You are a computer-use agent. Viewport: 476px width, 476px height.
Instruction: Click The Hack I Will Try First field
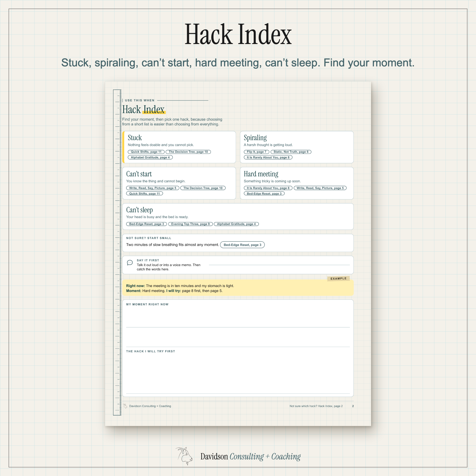coord(238,373)
